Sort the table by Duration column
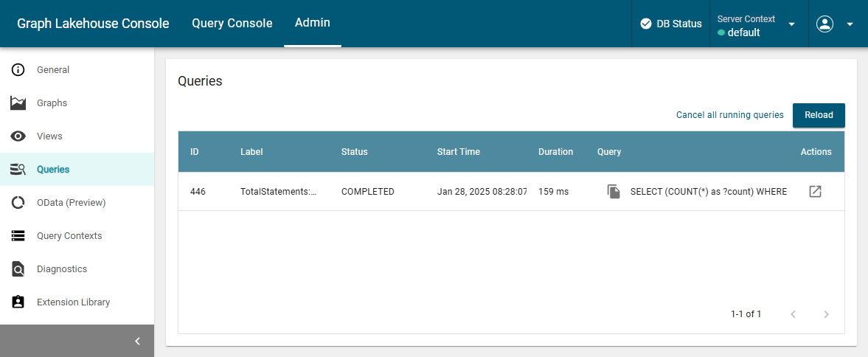Viewport: 868px width, 357px height. pyautogui.click(x=555, y=152)
